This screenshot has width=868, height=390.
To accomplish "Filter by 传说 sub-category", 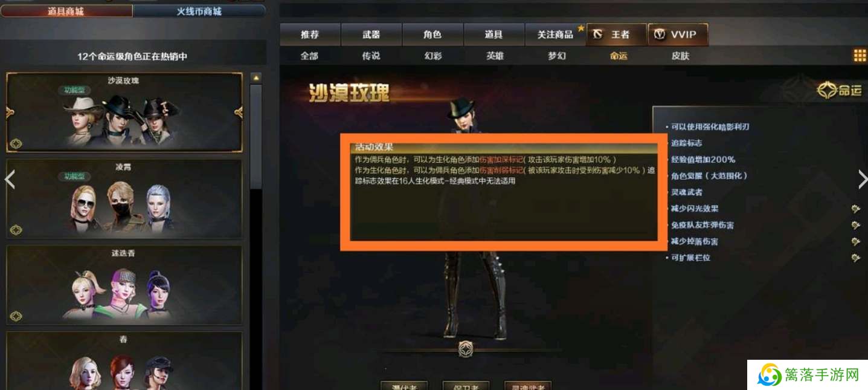I will [x=371, y=56].
